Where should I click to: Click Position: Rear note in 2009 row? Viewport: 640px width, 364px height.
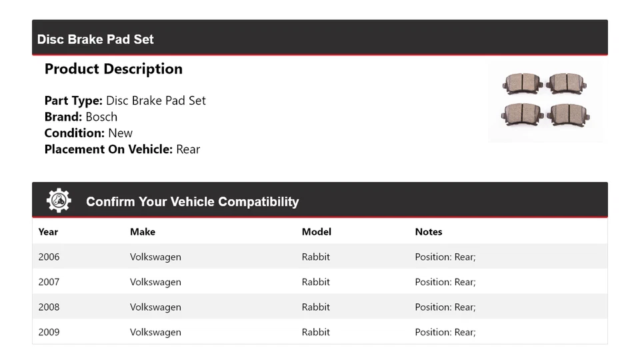tap(445, 332)
